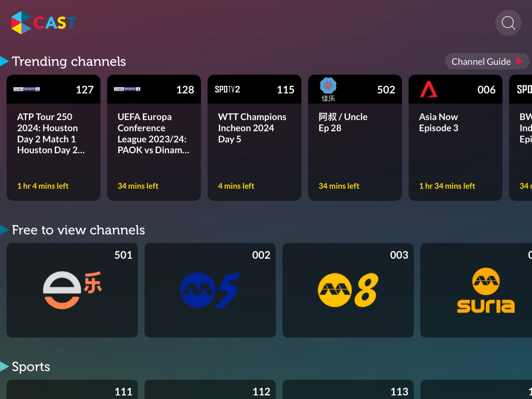Open the Channel U logo tile 501
This screenshot has height=399, width=532.
click(72, 290)
